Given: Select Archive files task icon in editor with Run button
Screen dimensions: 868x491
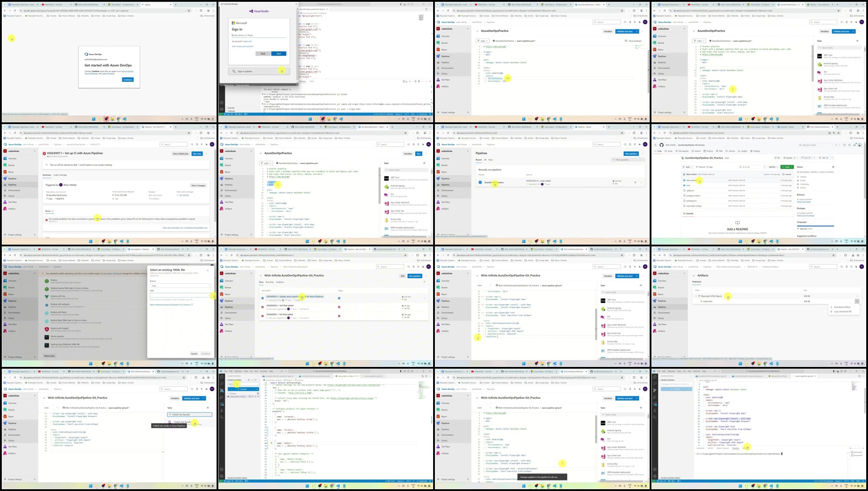Looking at the screenshot, I should point(386,220).
